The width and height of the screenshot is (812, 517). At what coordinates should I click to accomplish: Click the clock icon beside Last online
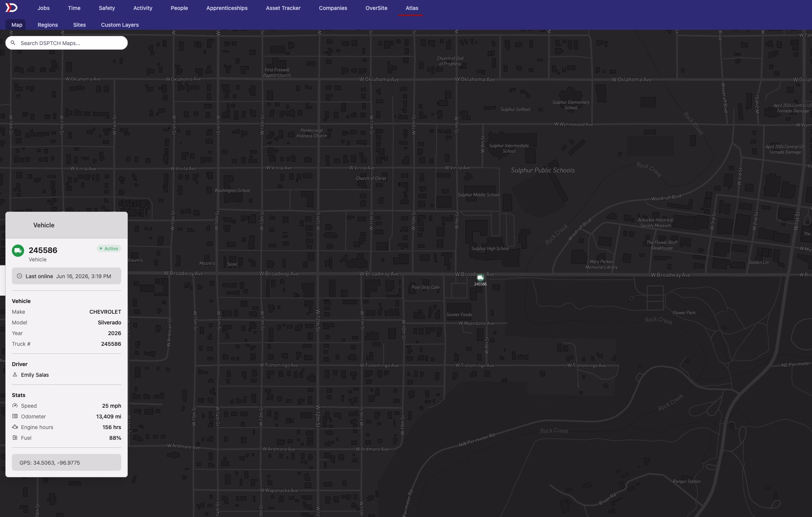[x=20, y=276]
